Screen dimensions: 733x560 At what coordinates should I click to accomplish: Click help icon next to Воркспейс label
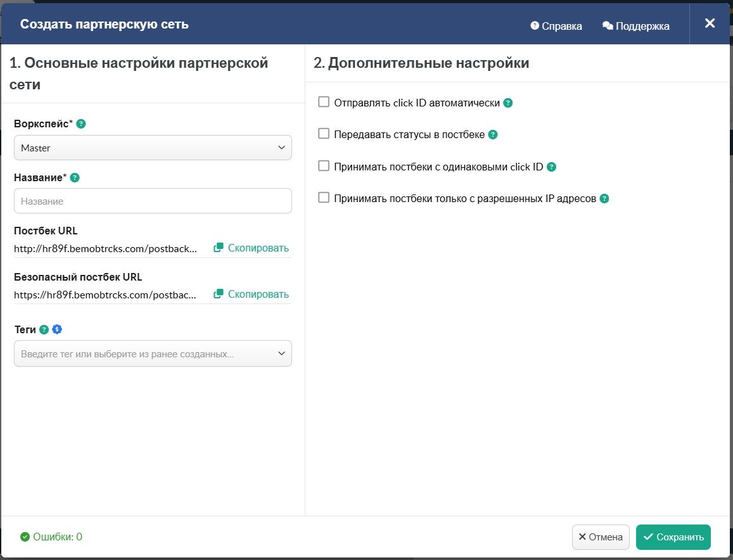coord(81,124)
